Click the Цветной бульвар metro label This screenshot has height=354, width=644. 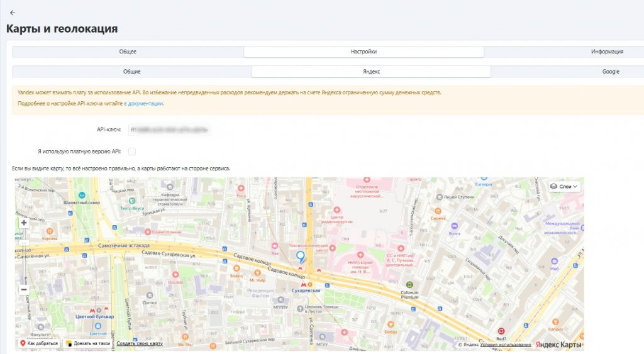[x=94, y=317]
